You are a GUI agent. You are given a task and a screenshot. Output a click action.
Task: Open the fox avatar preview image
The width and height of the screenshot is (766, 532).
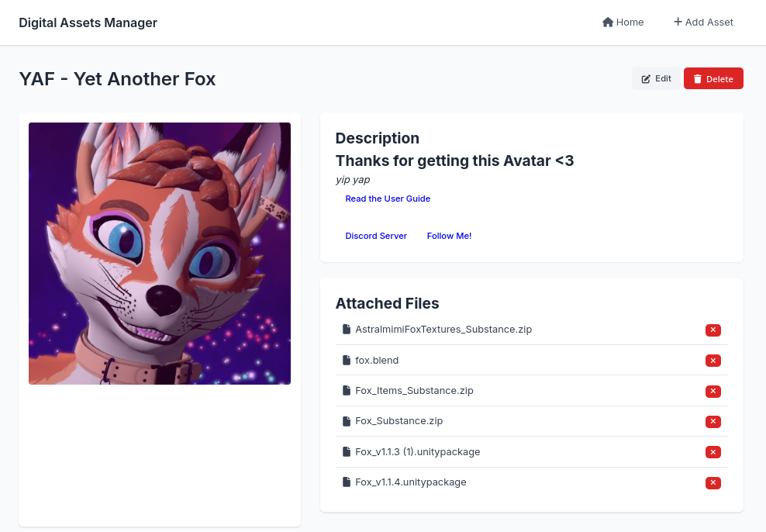coord(160,254)
